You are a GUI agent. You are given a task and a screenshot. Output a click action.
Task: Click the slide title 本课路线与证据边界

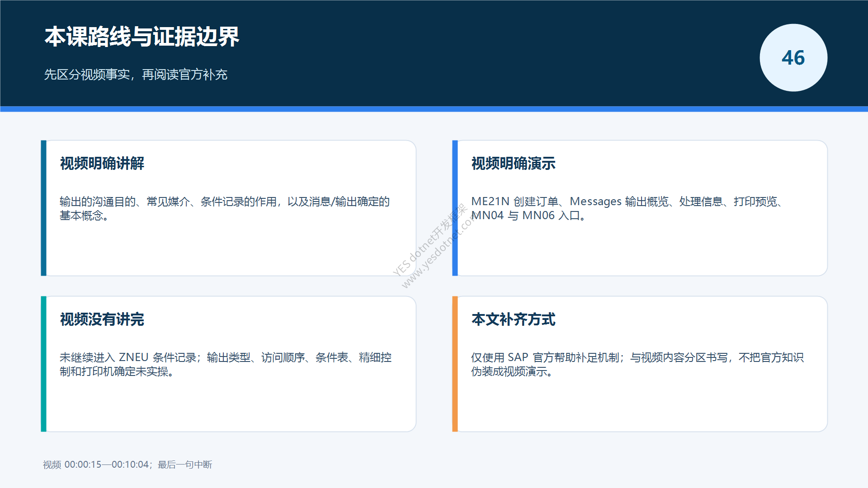point(142,37)
